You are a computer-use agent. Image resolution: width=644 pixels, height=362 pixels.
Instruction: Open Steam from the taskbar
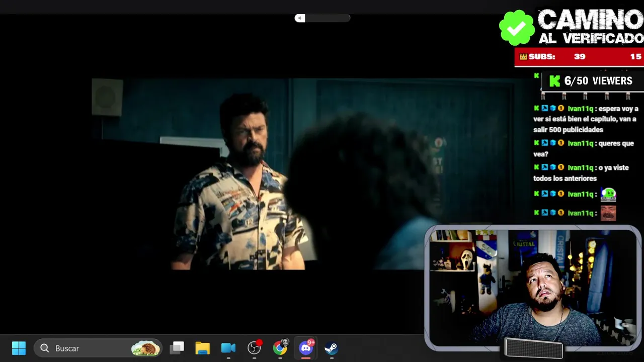pos(331,348)
